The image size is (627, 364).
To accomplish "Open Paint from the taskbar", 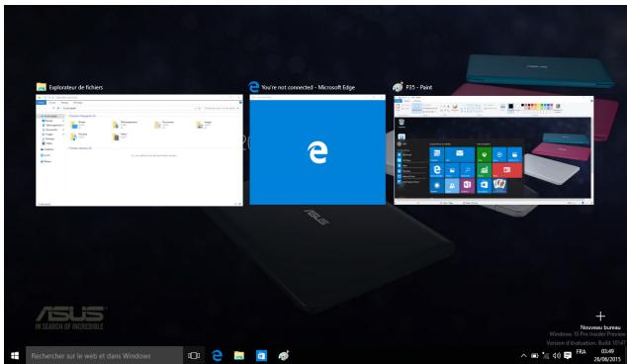I will [284, 356].
